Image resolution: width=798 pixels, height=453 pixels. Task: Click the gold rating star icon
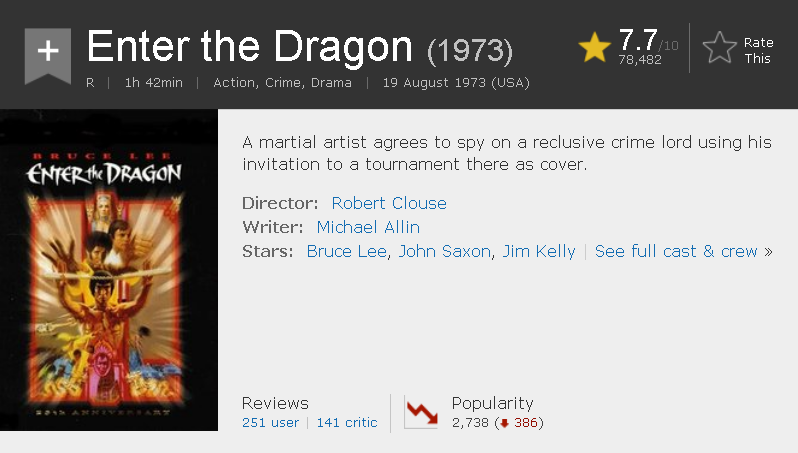[x=594, y=47]
